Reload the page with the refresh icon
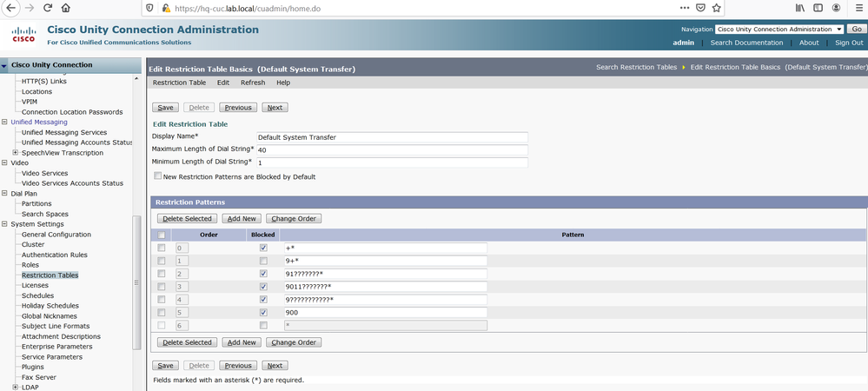868x391 pixels. click(48, 9)
